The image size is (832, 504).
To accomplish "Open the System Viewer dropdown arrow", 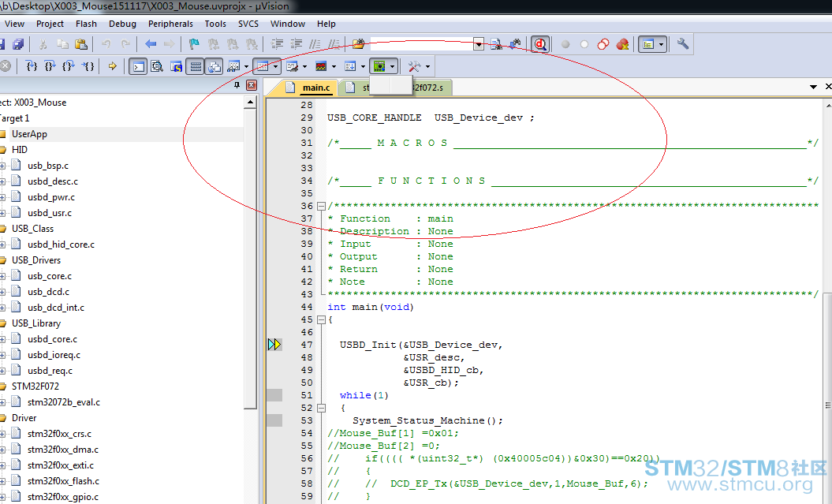I will click(x=392, y=66).
